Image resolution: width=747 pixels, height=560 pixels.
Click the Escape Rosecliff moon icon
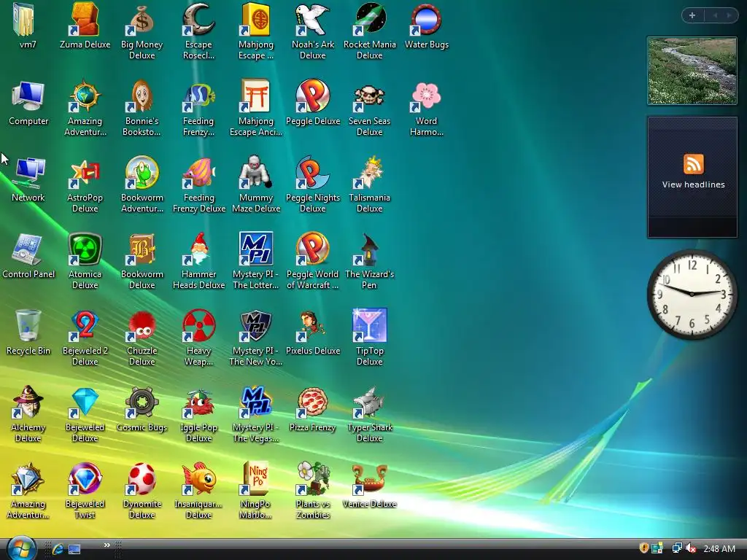pyautogui.click(x=198, y=19)
